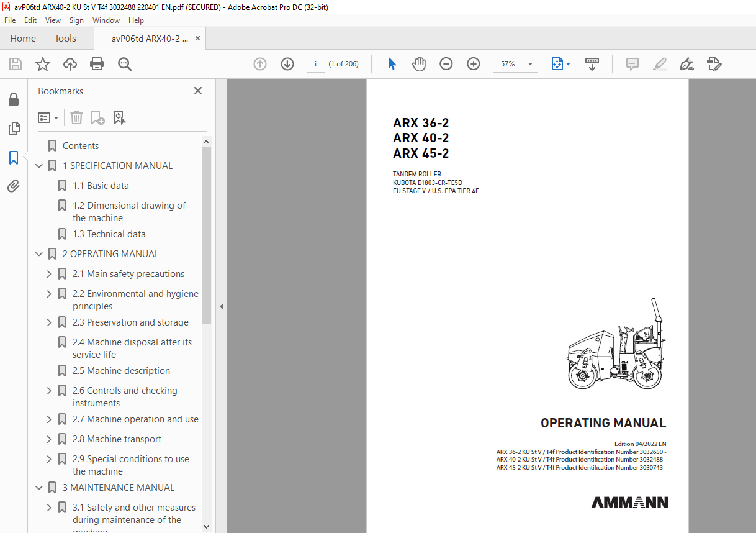Screen dimensions: 756x533
Task: Open fit page options dropdown arrow
Action: (x=568, y=64)
